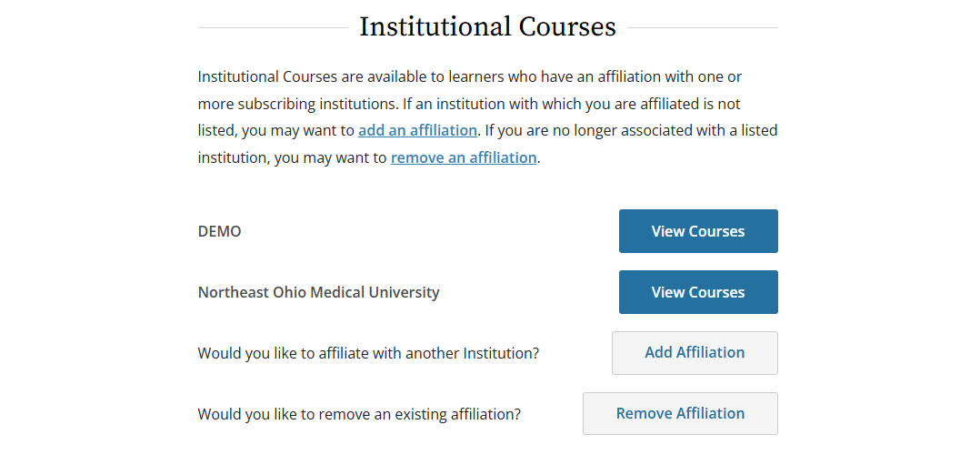Viewport: 980px width, 455px height.
Task: Click the paragraph text "institution, you may want to"
Action: pos(293,157)
